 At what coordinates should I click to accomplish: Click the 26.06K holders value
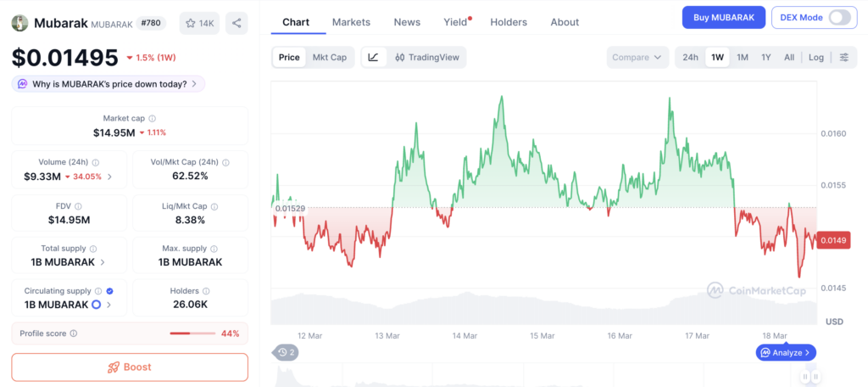pyautogui.click(x=190, y=304)
